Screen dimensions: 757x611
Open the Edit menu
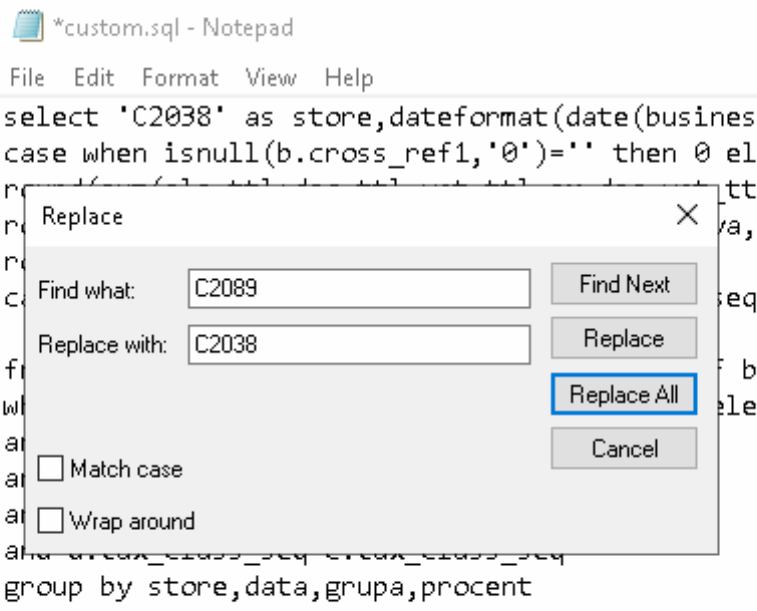pos(94,77)
